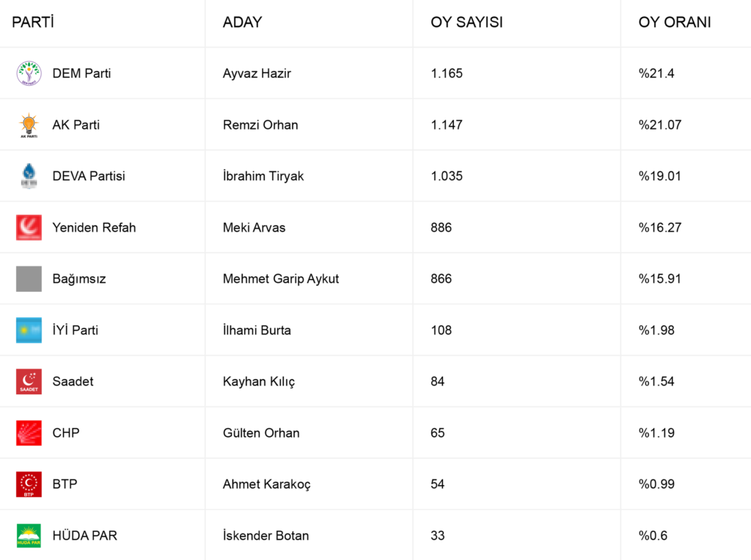Image resolution: width=751 pixels, height=560 pixels.
Task: Sort by the OY SAYISI header
Action: point(466,22)
